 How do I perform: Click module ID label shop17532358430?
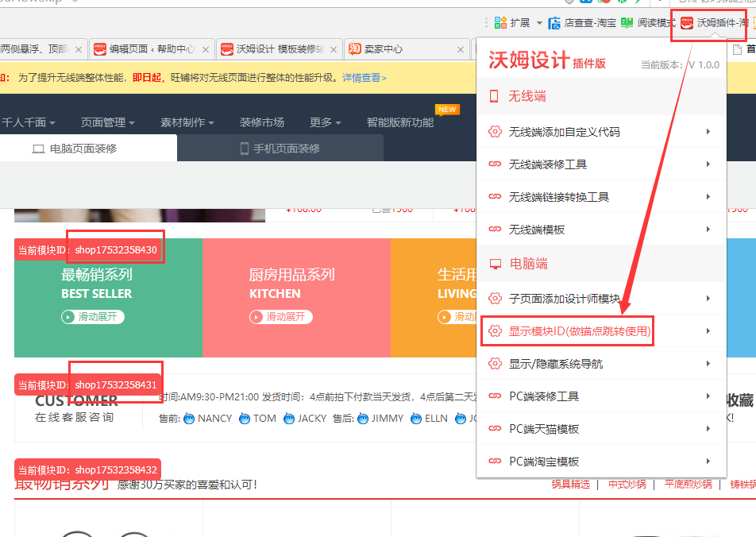87,250
